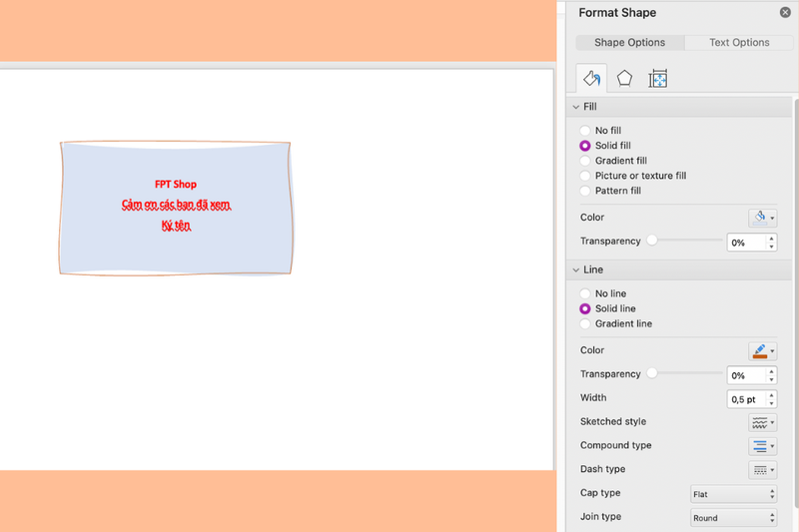Viewport: 799px width, 532px height.
Task: Close the Format Shape pane
Action: coord(785,12)
